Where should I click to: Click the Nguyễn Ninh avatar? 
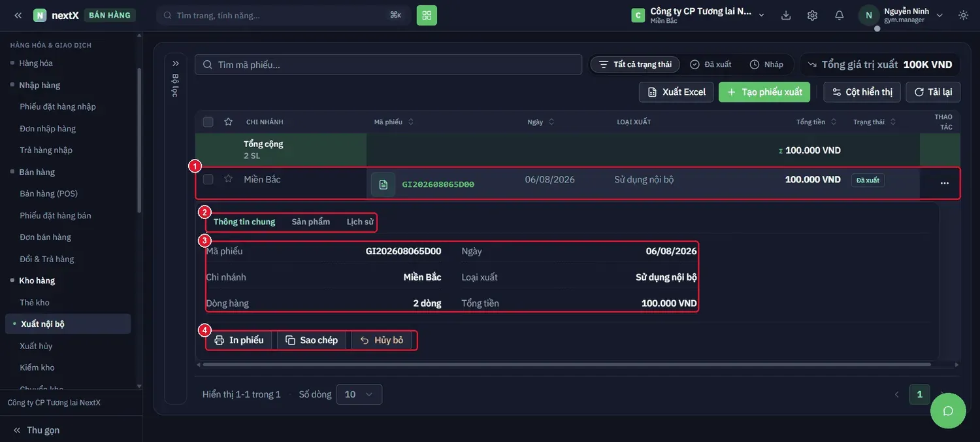pos(869,15)
